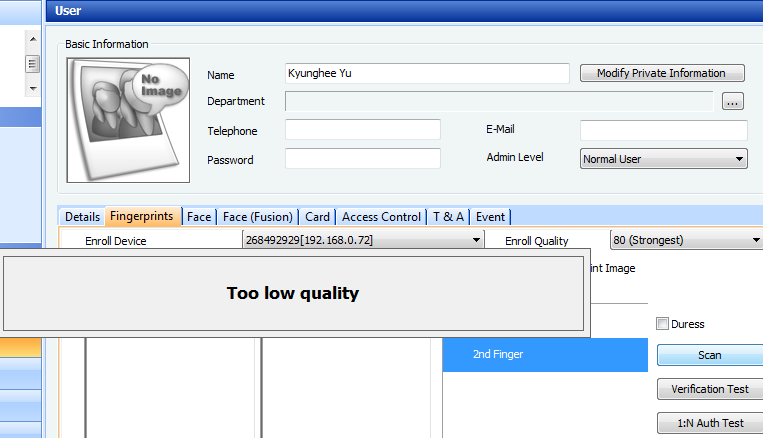763x438 pixels.
Task: Select the Face (Fusion) tab
Action: pos(257,217)
